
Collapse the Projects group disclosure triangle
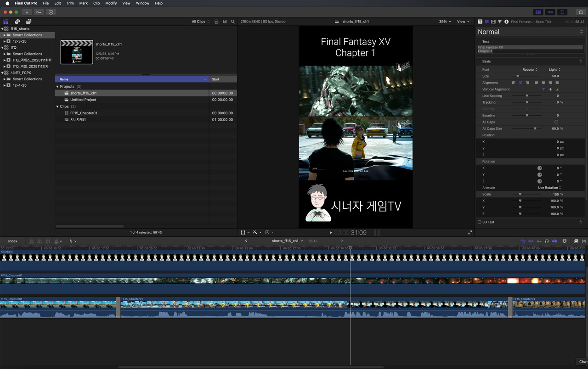(57, 86)
